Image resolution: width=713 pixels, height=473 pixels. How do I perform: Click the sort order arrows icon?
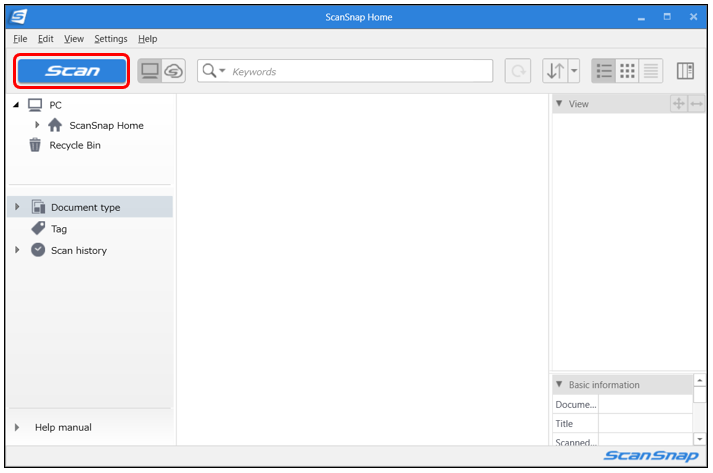(555, 71)
